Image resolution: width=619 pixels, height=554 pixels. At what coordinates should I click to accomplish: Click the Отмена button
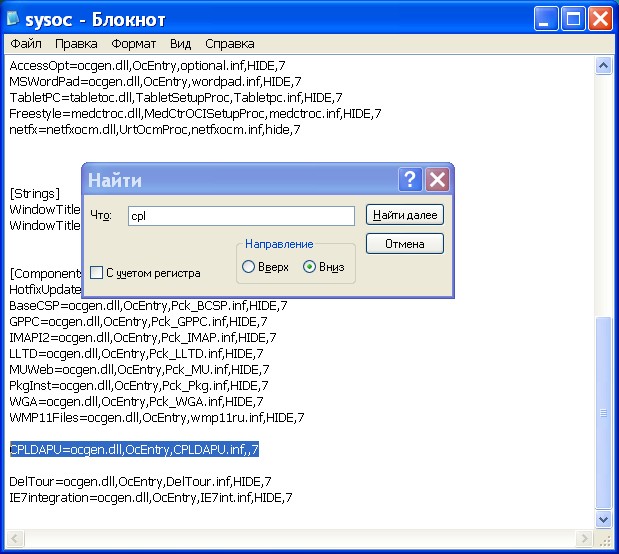click(x=405, y=244)
